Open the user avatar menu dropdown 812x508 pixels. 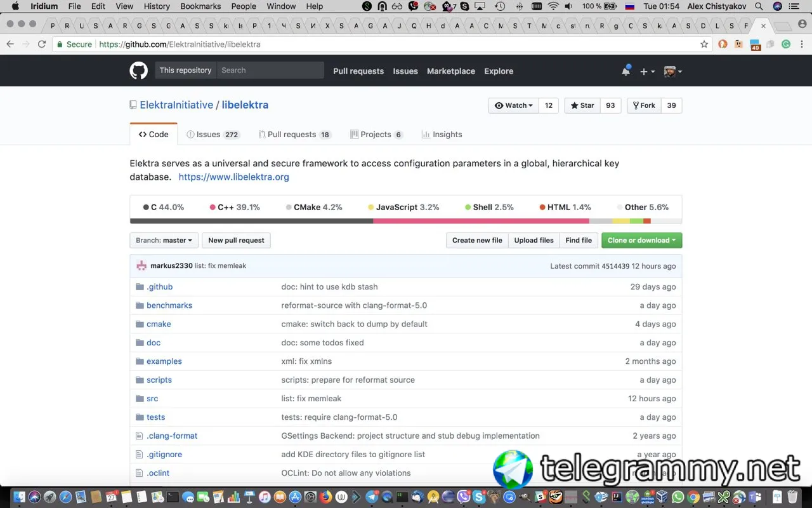[673, 72]
